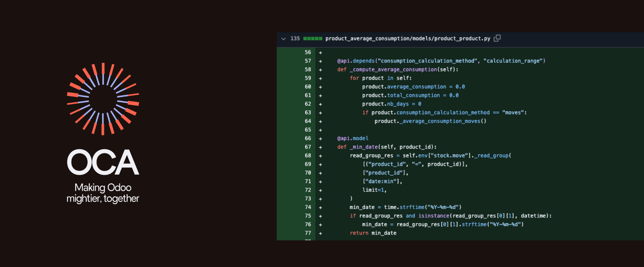
Task: Click the consumption_calculation_method == "moves" condition
Action: coord(444,112)
